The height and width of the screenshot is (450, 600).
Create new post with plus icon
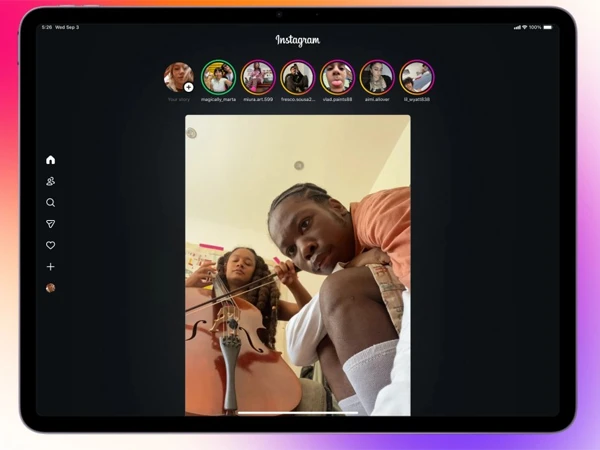pyautogui.click(x=51, y=267)
